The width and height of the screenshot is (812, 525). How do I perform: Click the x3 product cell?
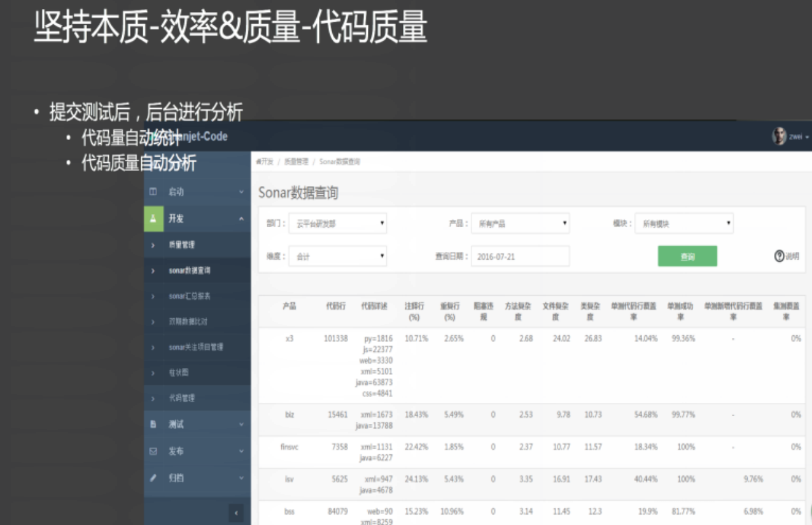(x=290, y=339)
